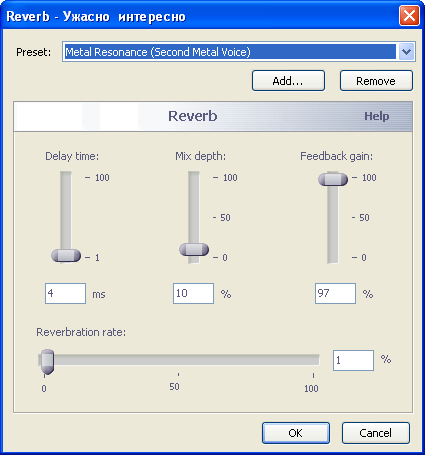Screen dimensions: 425x455
Task: Open the Preset dropdown arrow
Action: tap(406, 52)
